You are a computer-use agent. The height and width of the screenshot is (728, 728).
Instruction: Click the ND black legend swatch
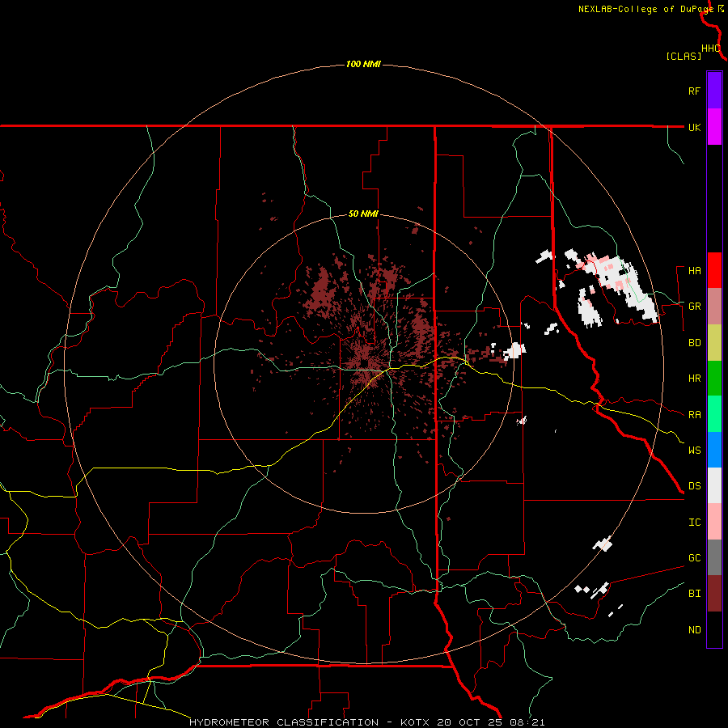pos(714,629)
